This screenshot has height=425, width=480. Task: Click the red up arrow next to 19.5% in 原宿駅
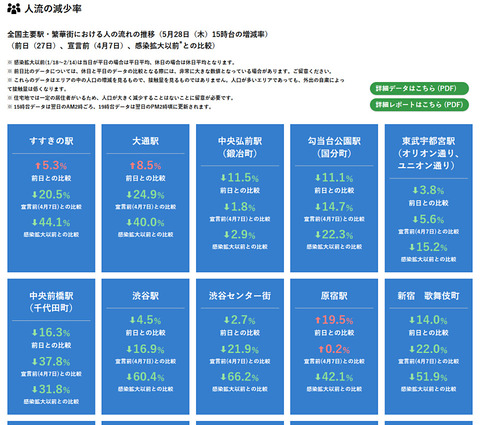[x=318, y=320]
